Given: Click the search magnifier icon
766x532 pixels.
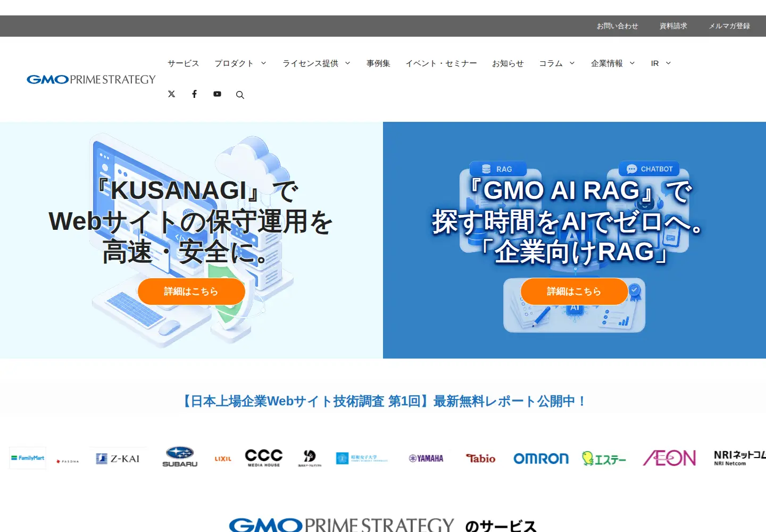Looking at the screenshot, I should 240,95.
